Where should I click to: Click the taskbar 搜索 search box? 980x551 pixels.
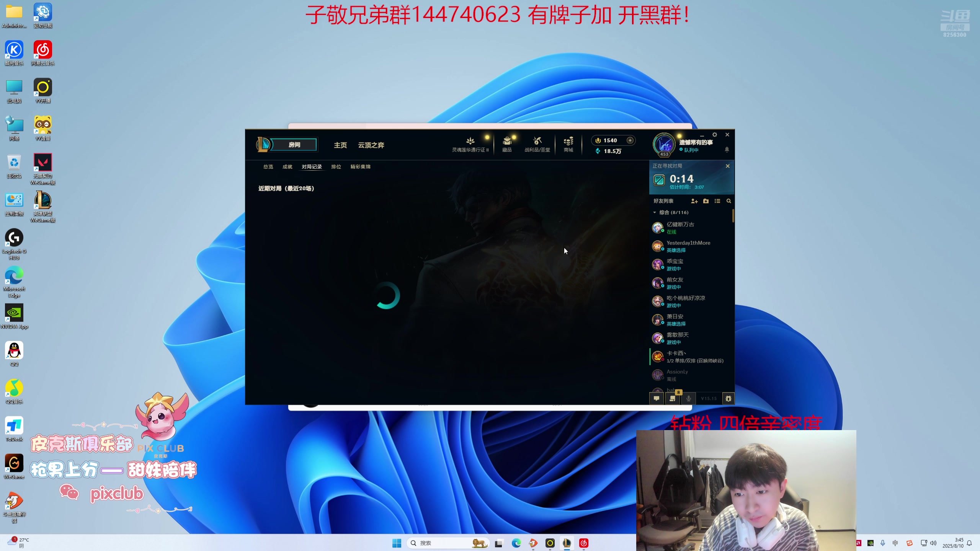[x=448, y=543]
